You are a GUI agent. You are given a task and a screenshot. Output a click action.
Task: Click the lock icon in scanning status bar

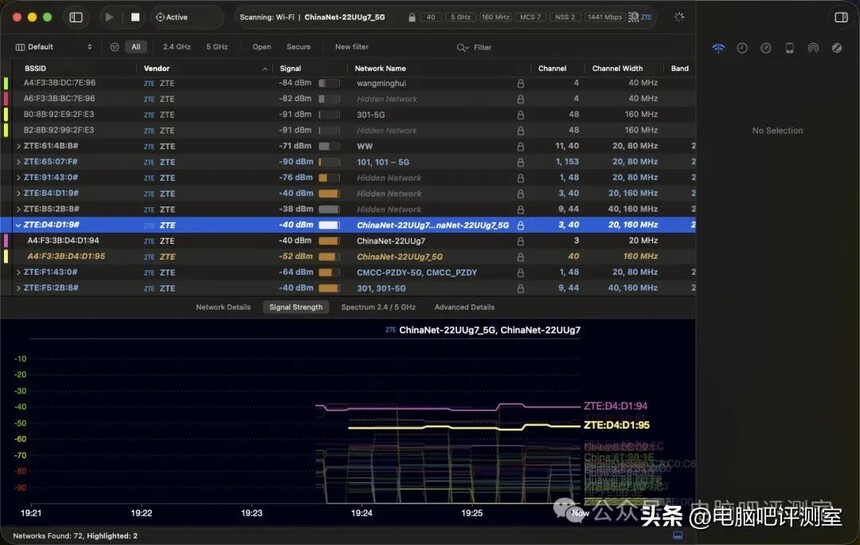coord(411,17)
